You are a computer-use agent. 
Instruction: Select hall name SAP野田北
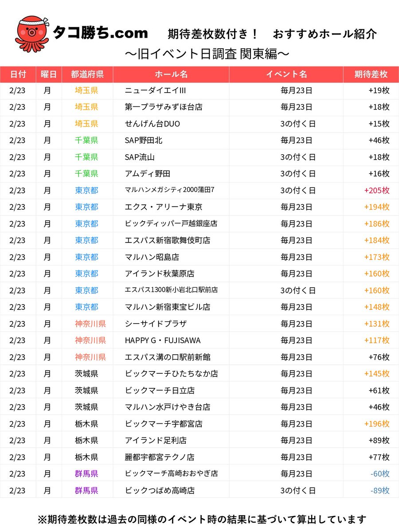pyautogui.click(x=144, y=140)
